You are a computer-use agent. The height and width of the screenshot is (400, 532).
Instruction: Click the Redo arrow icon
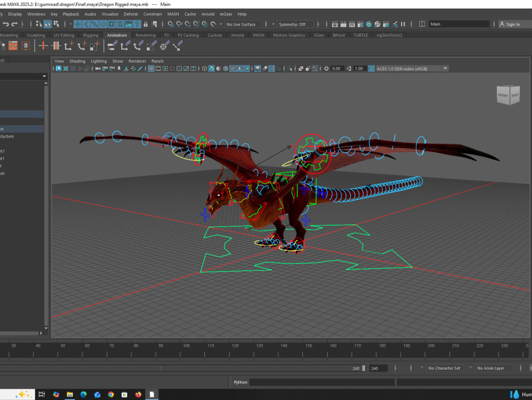14,24
